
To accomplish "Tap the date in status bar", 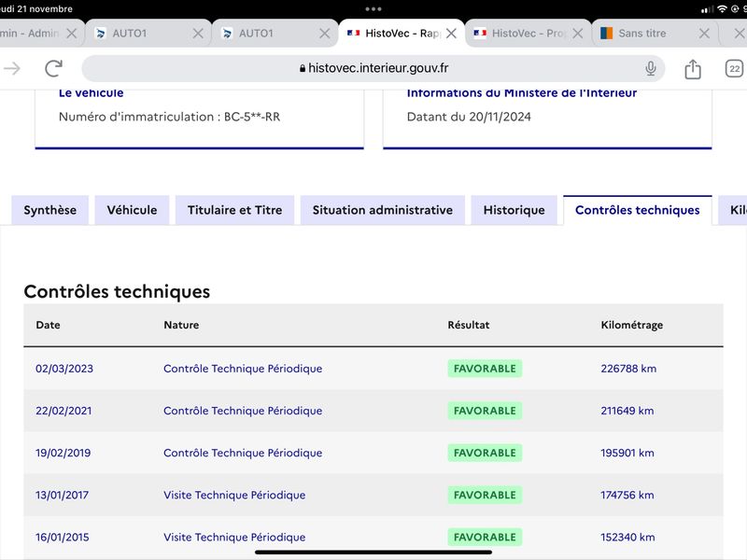I will tap(36, 9).
